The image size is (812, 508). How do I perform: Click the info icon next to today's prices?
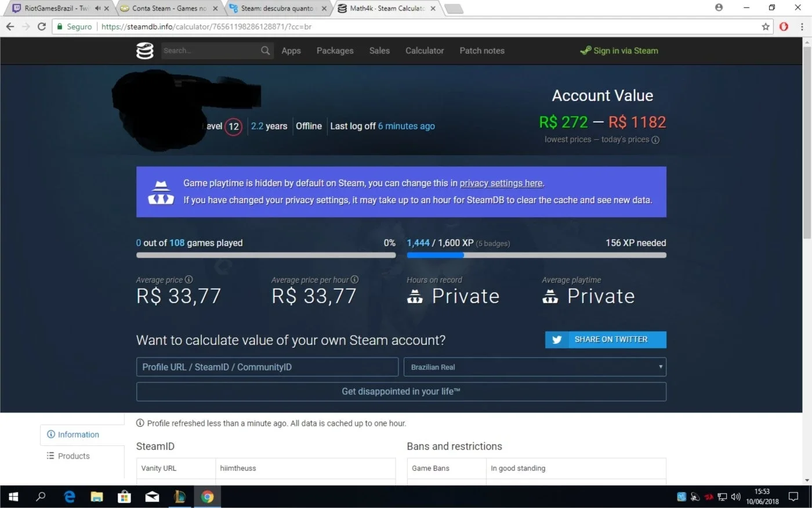coord(655,140)
